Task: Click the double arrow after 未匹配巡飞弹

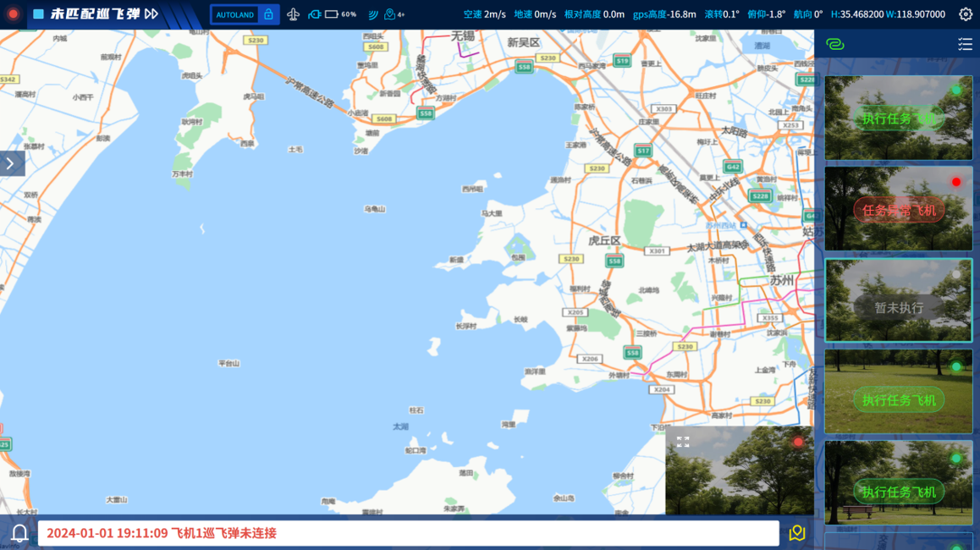Action: [x=151, y=14]
